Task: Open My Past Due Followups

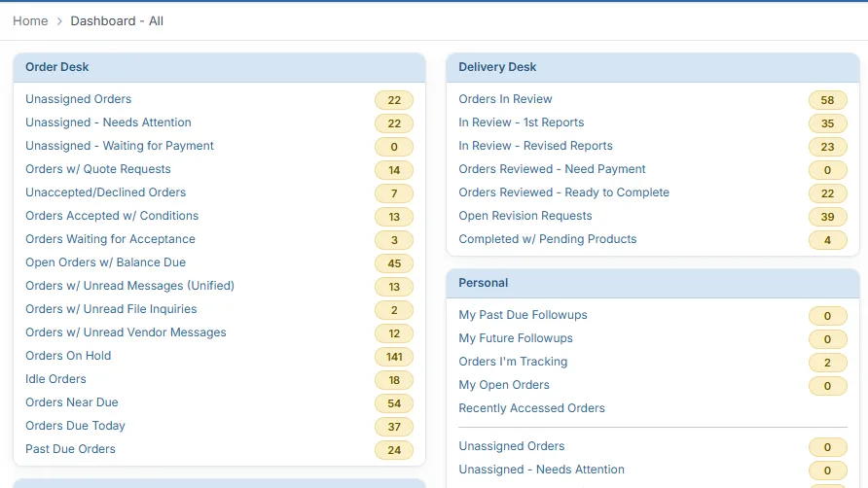Action: tap(523, 315)
